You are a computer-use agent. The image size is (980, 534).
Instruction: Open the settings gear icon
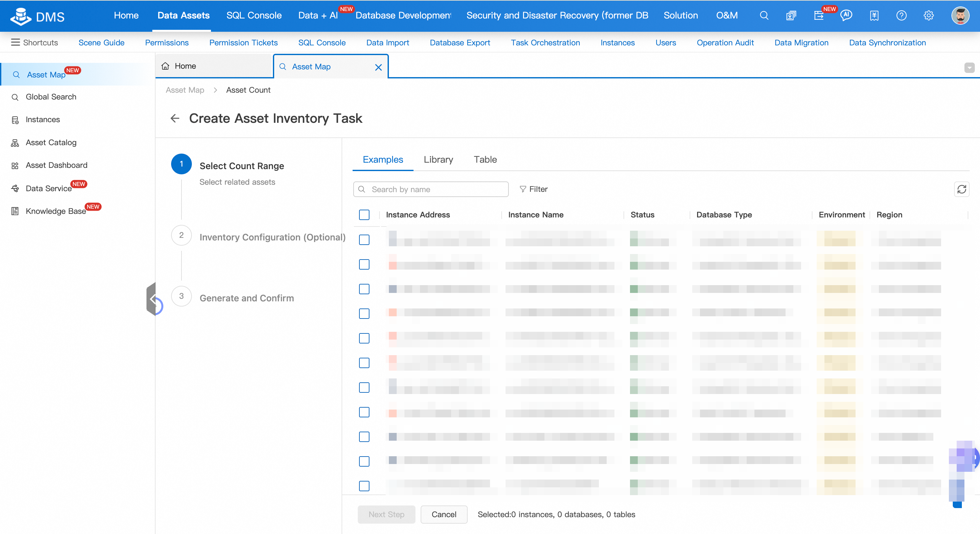[x=929, y=16]
